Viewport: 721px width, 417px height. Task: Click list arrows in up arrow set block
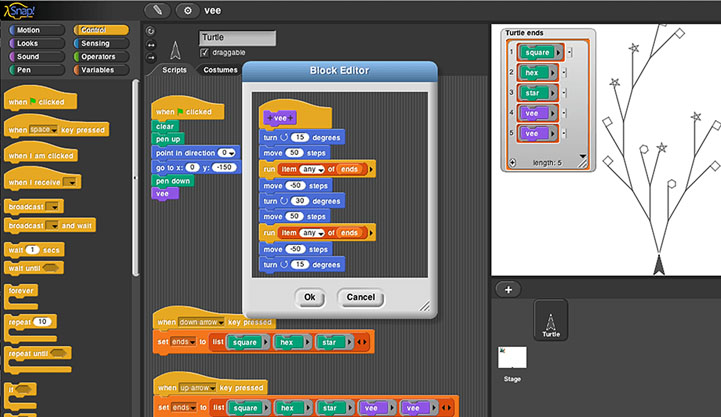[446, 408]
